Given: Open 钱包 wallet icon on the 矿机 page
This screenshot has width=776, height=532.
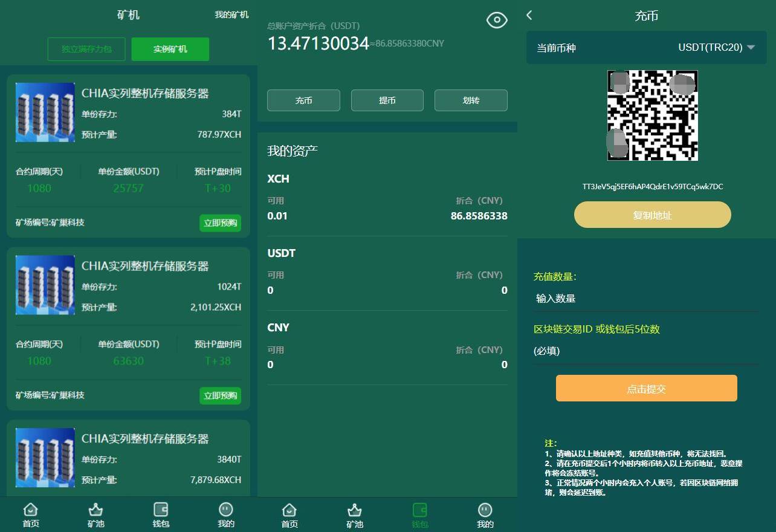Looking at the screenshot, I should 161,510.
